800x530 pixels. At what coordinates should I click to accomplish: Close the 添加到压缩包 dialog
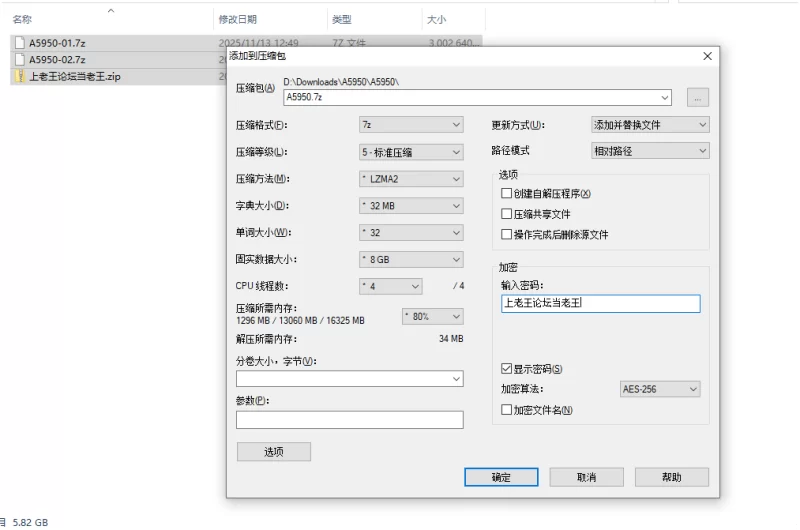(707, 56)
